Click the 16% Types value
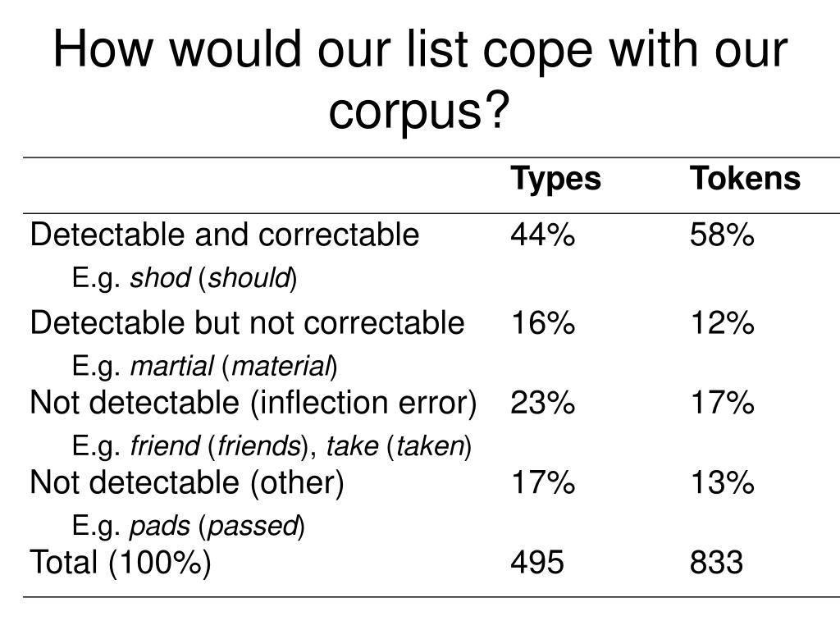840x630 pixels. (543, 323)
